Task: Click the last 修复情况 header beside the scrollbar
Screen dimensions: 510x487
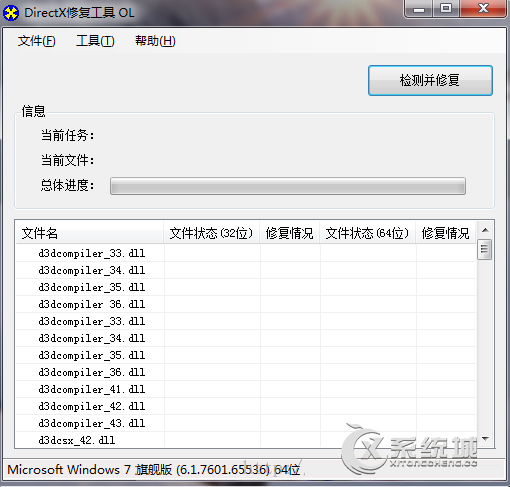Action: [446, 233]
